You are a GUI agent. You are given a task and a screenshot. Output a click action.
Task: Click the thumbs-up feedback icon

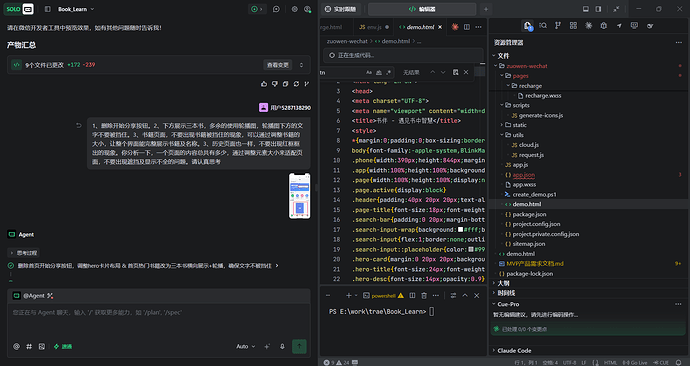point(264,84)
